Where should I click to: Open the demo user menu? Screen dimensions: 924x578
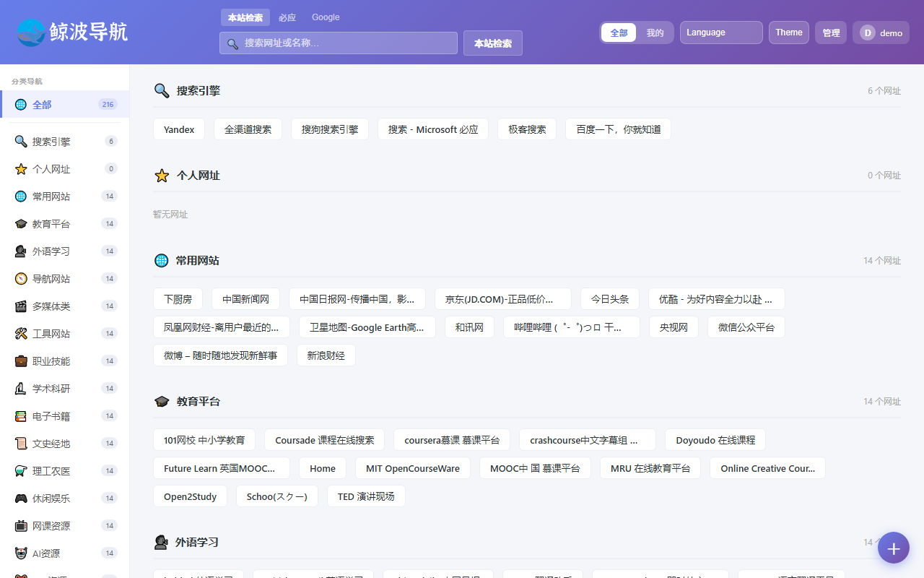click(881, 33)
